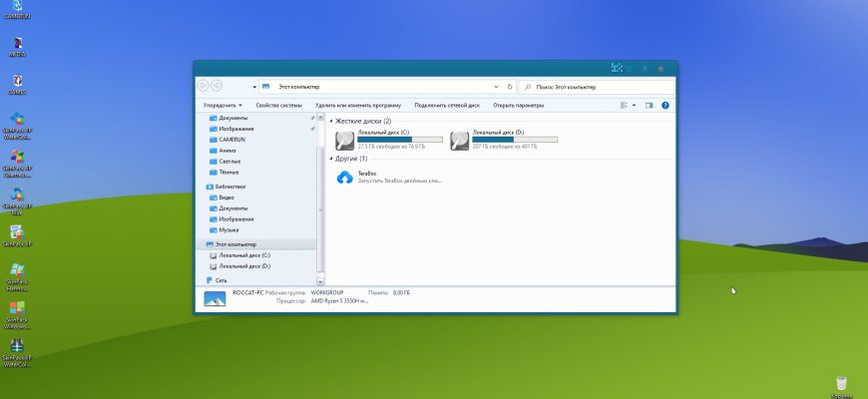This screenshot has width=868, height=399.
Task: Click Удалить или изменить программу
Action: tap(358, 105)
